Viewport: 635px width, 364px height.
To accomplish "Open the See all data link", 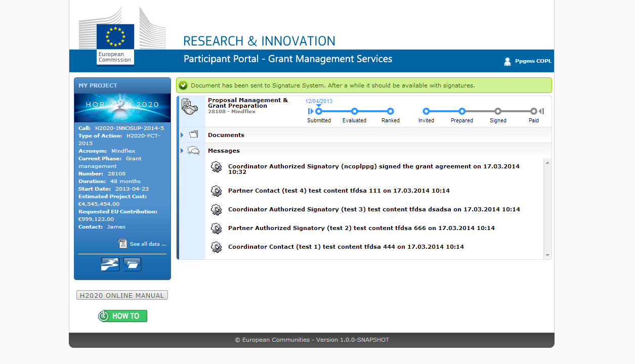I will (148, 244).
